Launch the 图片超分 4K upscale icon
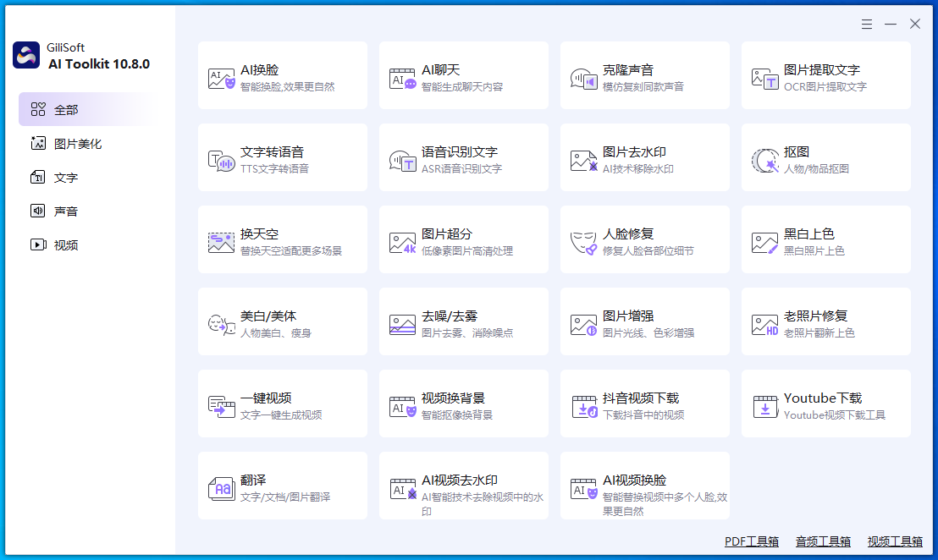 [403, 243]
